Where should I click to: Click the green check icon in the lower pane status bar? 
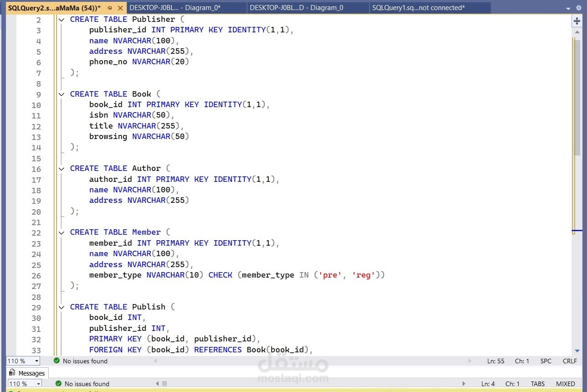(x=57, y=383)
